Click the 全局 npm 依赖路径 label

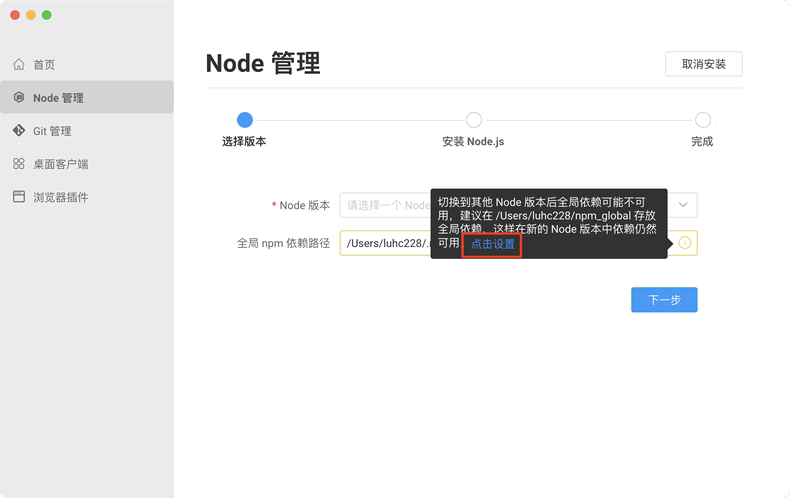283,243
